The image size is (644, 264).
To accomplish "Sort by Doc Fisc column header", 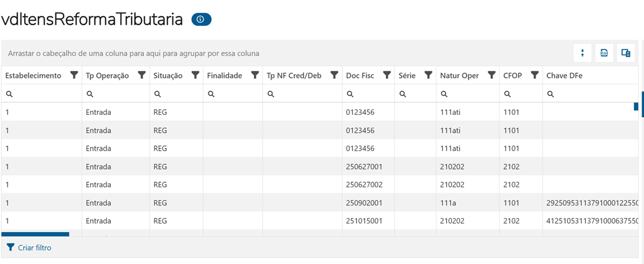I will (359, 75).
